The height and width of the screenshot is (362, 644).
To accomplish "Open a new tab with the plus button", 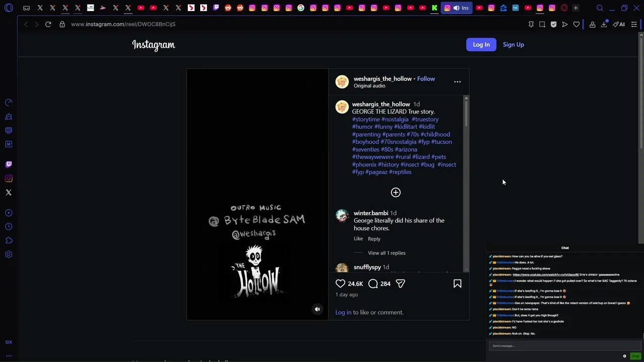I will pos(576,8).
